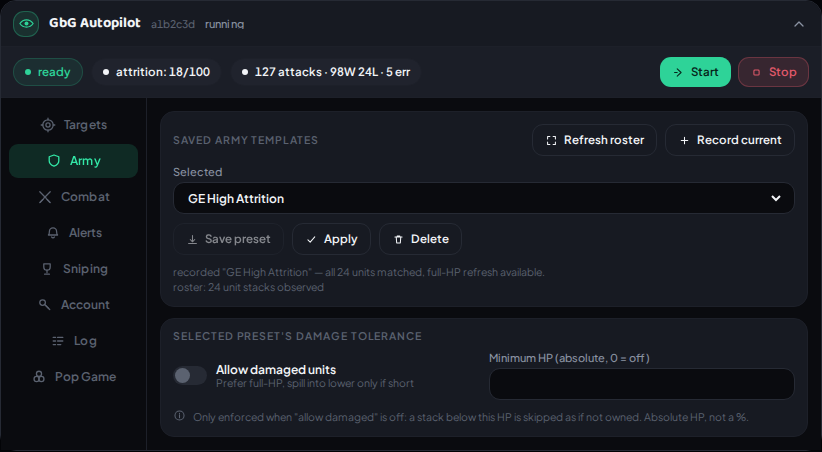Select the Army tab in the sidebar
822x452 pixels.
coord(73,161)
